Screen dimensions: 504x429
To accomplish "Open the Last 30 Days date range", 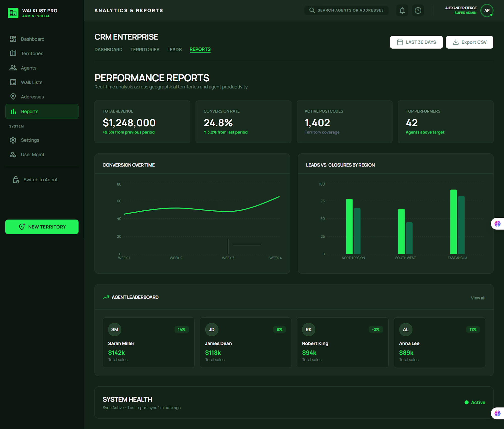I will pos(416,42).
